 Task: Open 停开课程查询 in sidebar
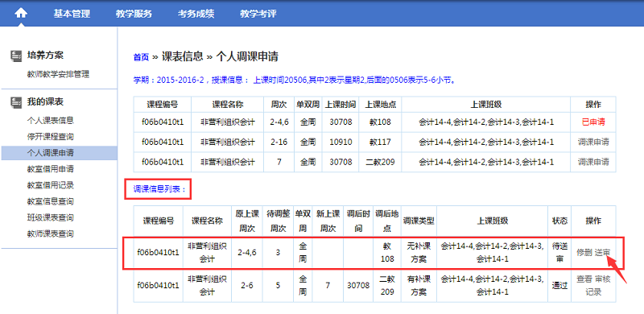(51, 136)
